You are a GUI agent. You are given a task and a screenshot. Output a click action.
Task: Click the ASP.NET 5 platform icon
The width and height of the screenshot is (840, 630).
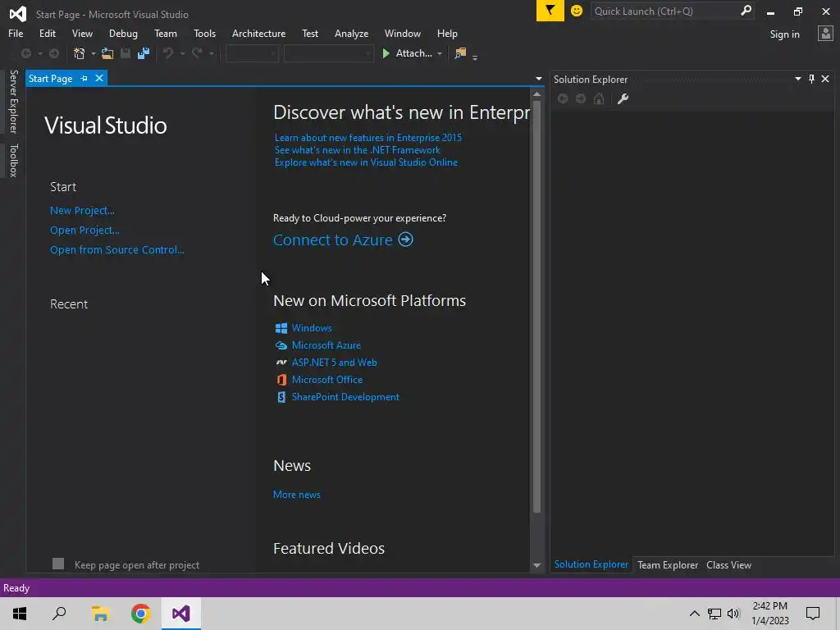click(x=281, y=362)
